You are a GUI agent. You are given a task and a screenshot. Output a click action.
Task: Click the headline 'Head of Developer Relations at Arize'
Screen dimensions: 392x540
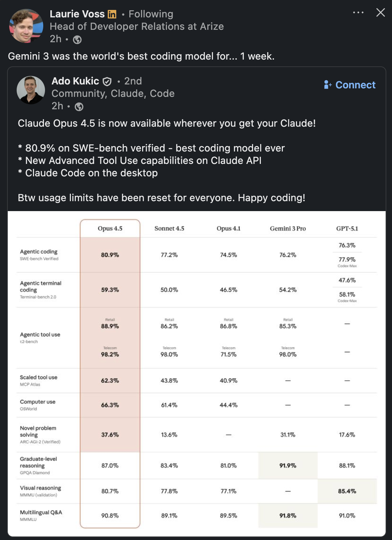coord(137,26)
